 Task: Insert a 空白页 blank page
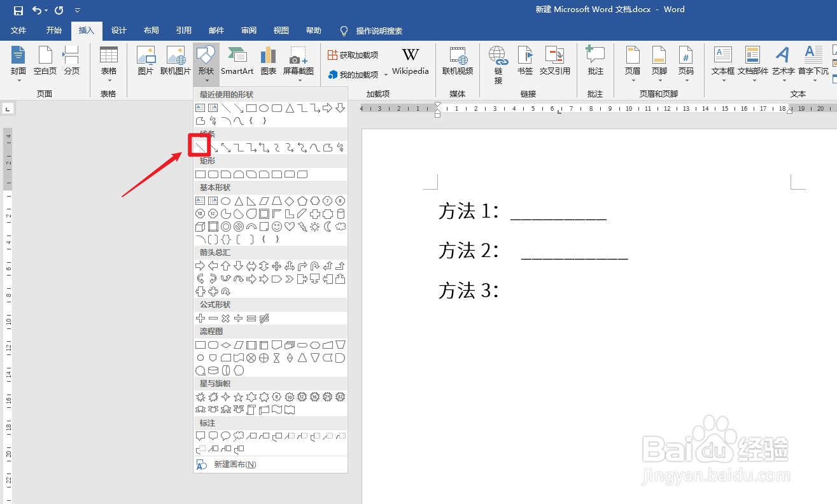coord(45,61)
